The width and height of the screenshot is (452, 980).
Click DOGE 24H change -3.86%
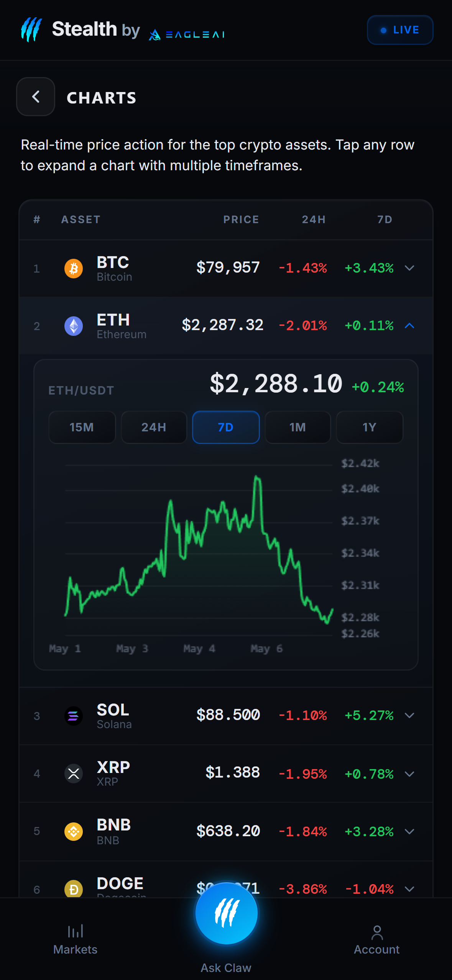(x=302, y=889)
